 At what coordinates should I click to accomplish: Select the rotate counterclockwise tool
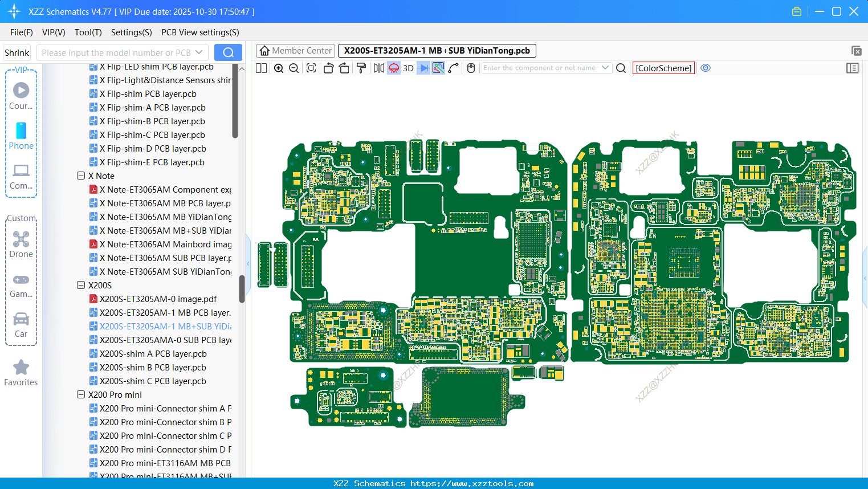pyautogui.click(x=328, y=68)
